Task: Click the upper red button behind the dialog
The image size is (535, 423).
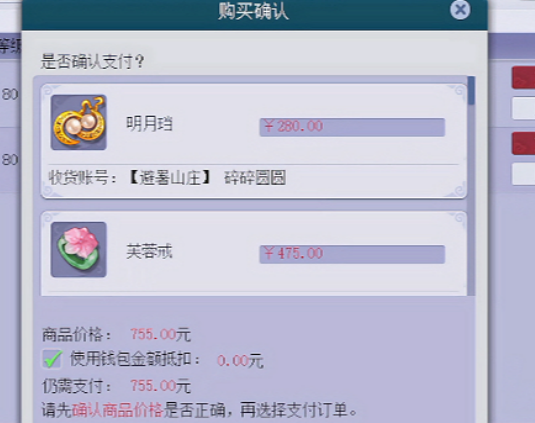Action: point(523,78)
